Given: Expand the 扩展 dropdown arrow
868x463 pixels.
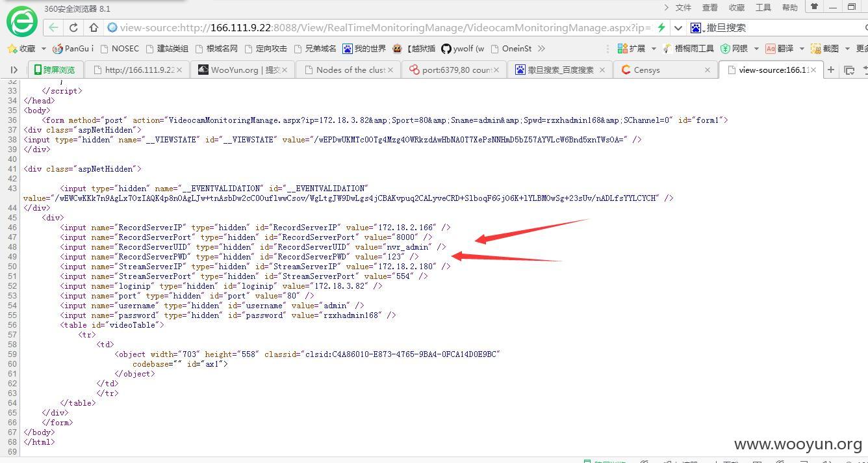Looking at the screenshot, I should click(x=654, y=49).
